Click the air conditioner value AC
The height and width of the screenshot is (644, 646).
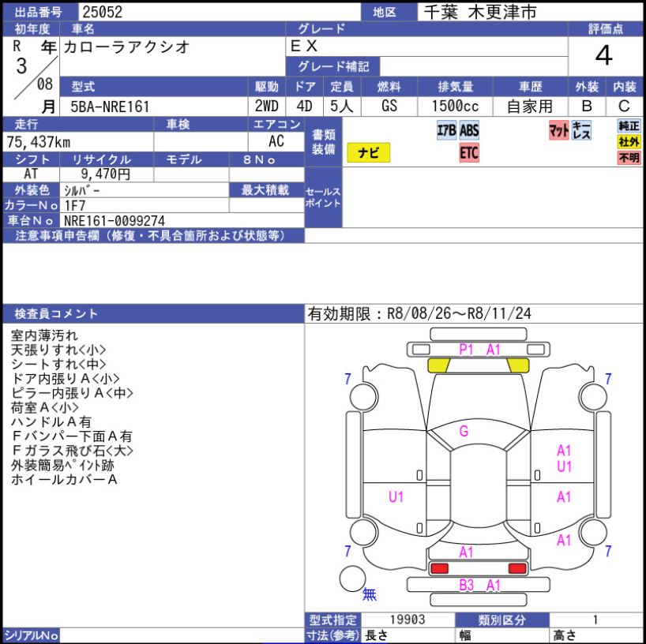[x=276, y=141]
